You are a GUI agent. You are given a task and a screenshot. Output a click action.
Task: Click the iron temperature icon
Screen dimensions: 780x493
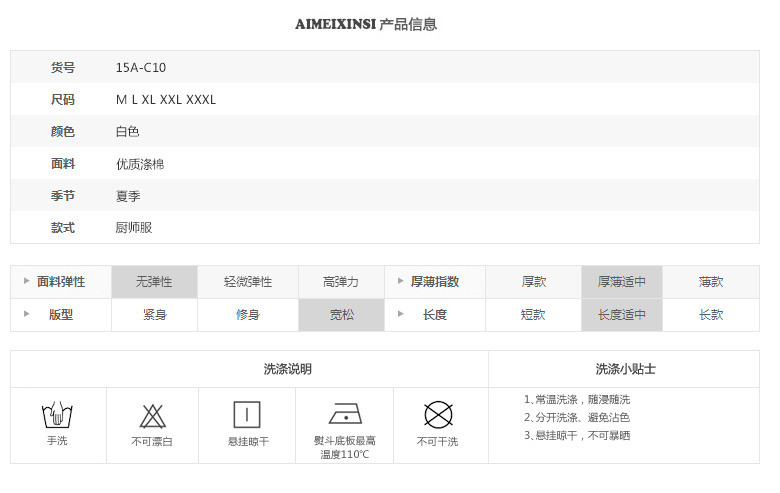345,414
